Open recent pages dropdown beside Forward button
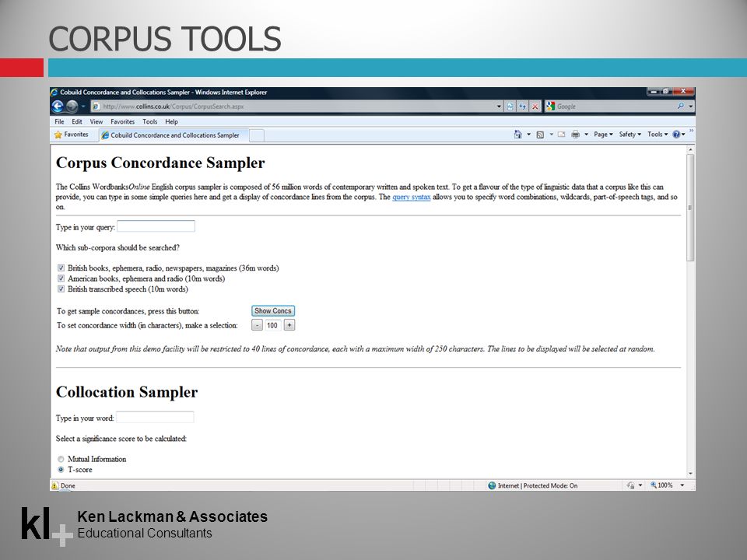Image resolution: width=747 pixels, height=560 pixels. (83, 107)
